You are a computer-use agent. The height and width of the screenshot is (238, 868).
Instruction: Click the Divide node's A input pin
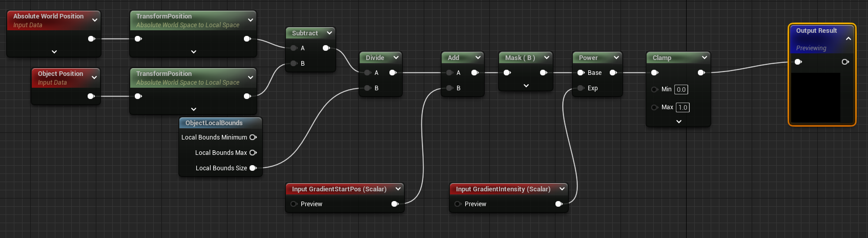367,73
